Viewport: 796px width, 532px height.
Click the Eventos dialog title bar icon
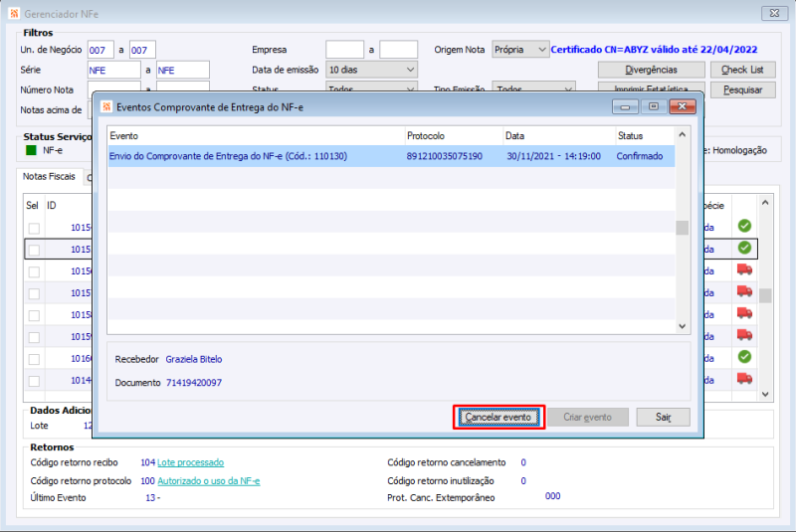click(106, 106)
